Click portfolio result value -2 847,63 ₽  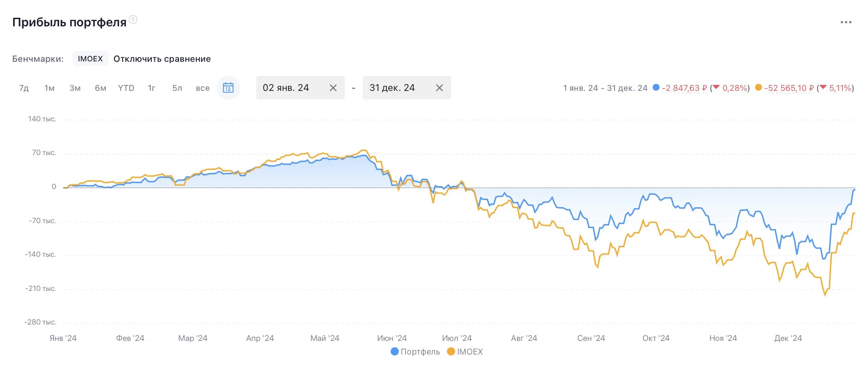tap(684, 88)
